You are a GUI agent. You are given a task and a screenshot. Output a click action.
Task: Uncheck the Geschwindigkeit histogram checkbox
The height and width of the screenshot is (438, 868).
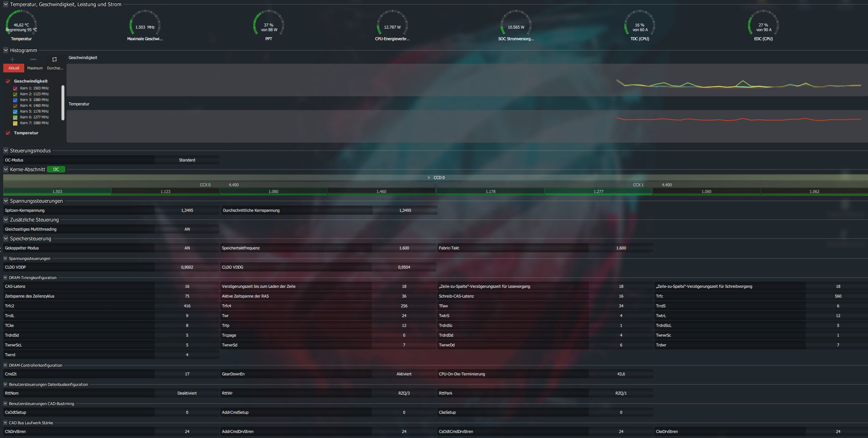coord(8,81)
